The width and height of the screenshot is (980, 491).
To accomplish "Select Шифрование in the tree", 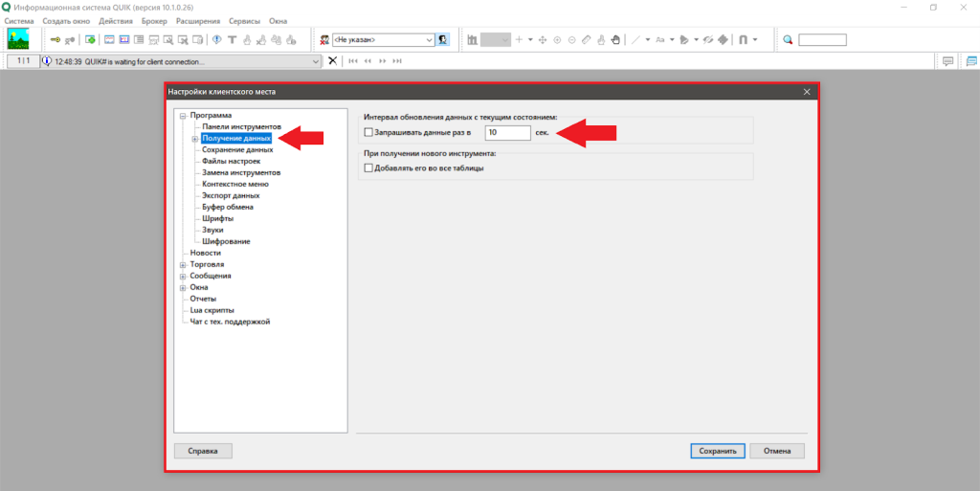I will (226, 241).
